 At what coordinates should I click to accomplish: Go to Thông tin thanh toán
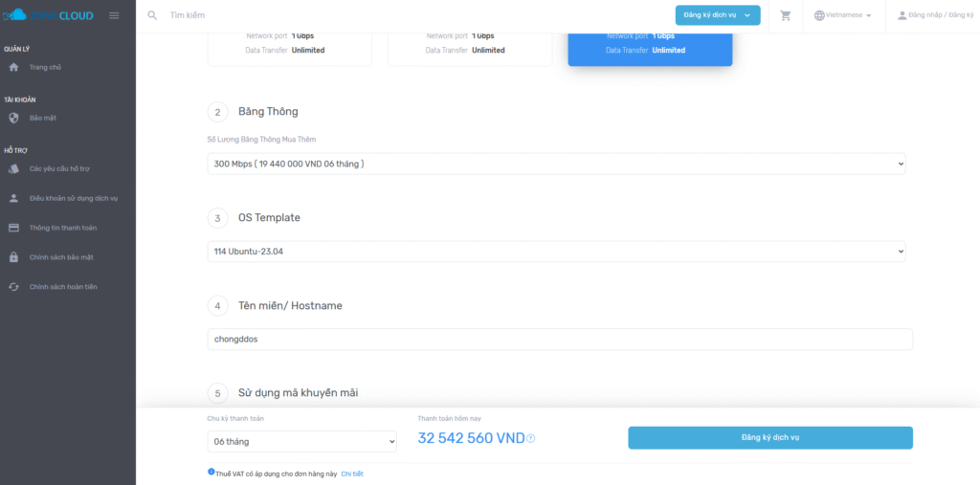click(x=62, y=228)
